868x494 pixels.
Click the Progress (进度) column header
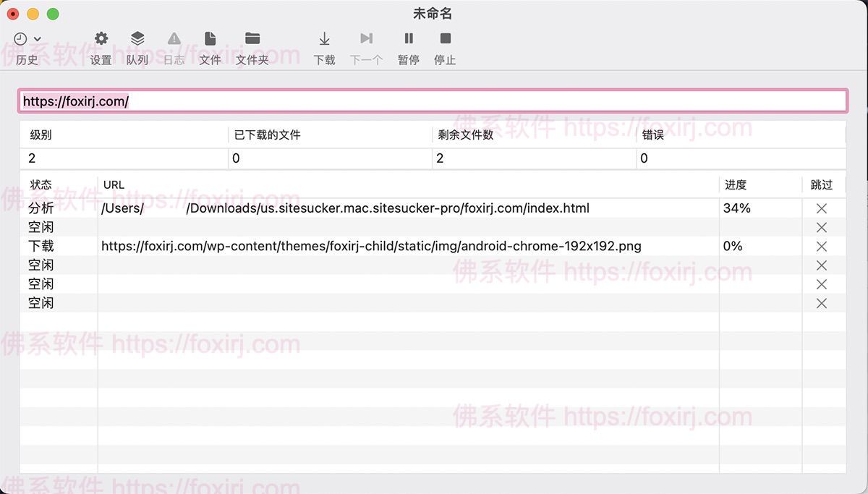click(x=736, y=185)
